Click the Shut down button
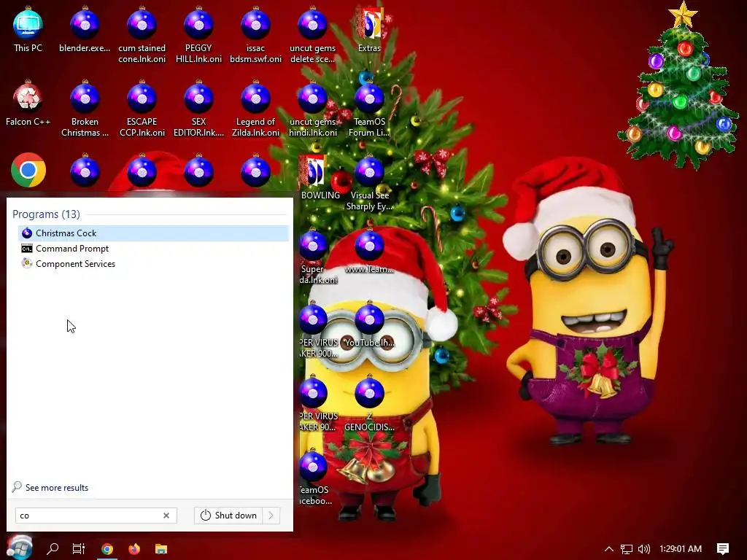This screenshot has width=747, height=560. point(228,516)
